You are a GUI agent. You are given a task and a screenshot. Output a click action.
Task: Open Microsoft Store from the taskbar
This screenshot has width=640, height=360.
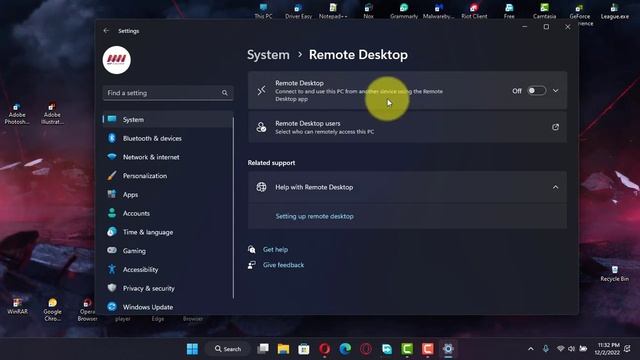304,349
